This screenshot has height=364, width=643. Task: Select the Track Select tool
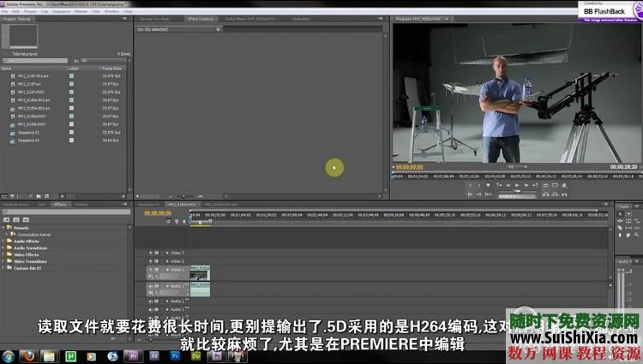point(628,214)
